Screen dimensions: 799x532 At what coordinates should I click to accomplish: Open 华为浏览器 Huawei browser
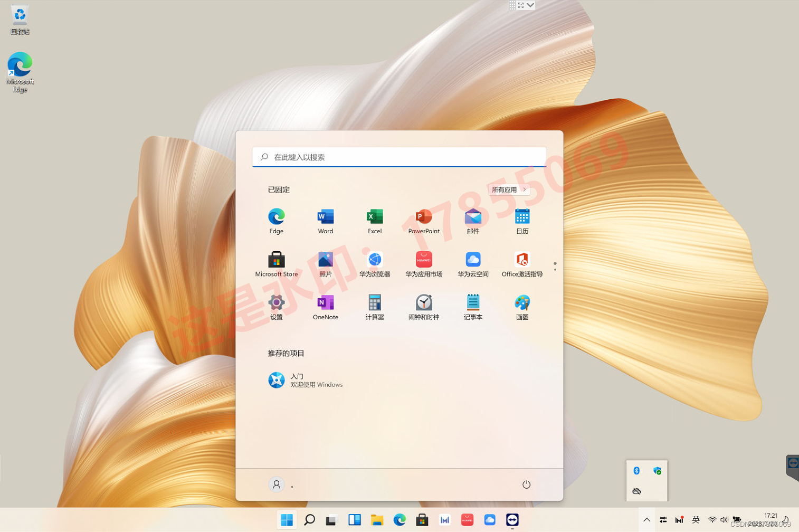(x=374, y=264)
